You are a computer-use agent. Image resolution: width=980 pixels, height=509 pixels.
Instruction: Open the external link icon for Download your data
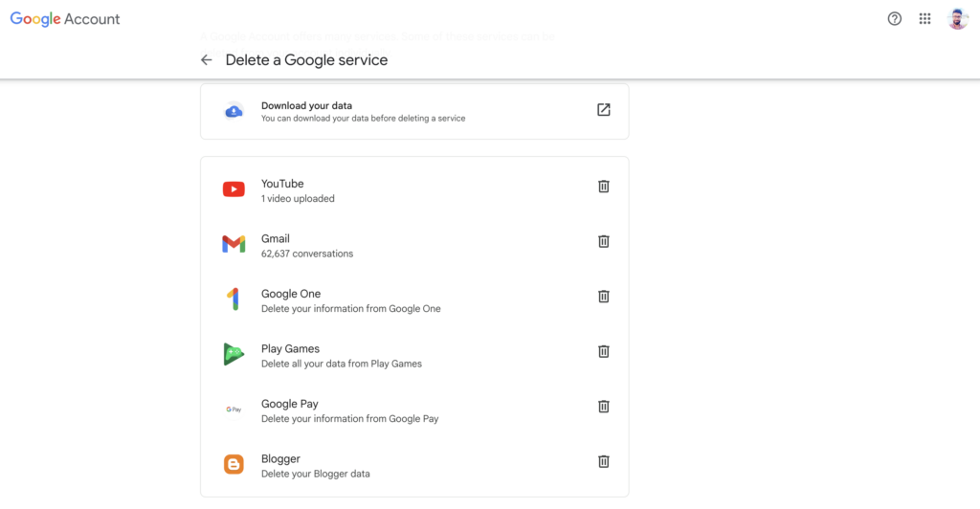[603, 110]
